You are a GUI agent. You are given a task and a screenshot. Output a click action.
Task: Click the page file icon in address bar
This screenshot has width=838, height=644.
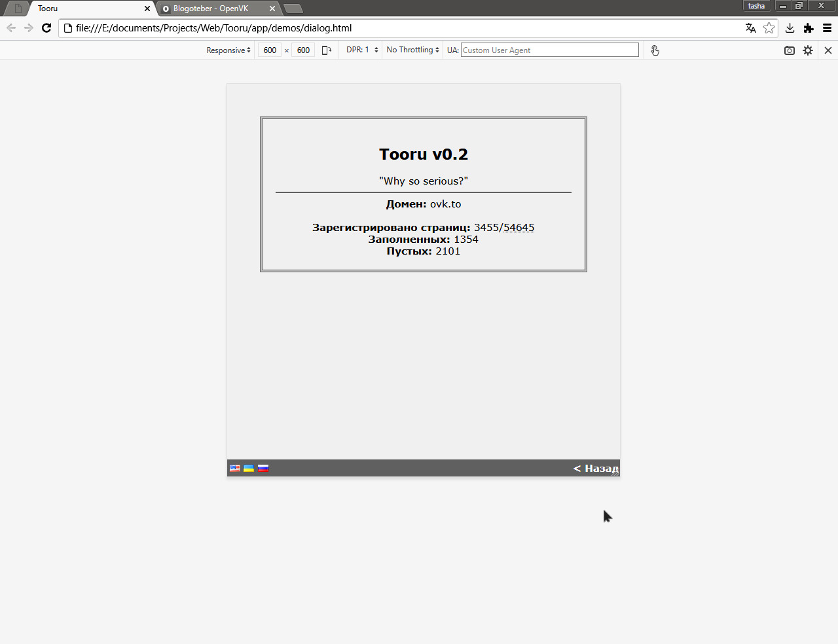click(x=67, y=28)
